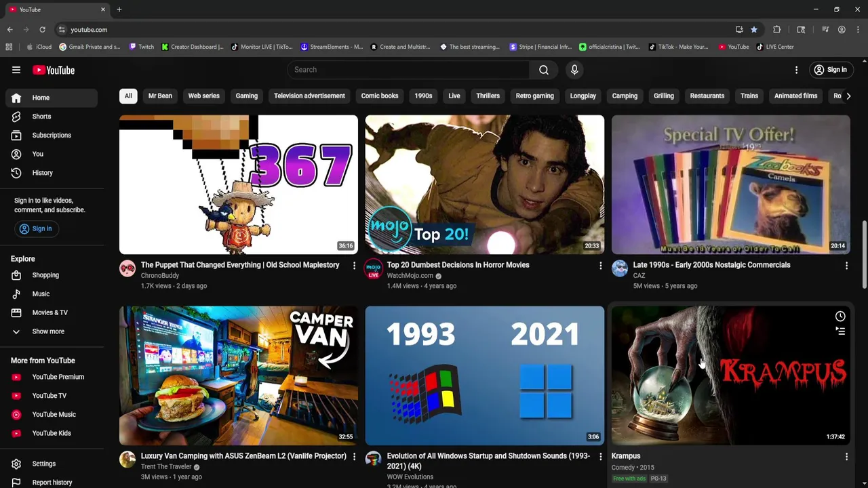Image resolution: width=868 pixels, height=488 pixels.
Task: Open Settings in the sidebar
Action: coord(52,464)
